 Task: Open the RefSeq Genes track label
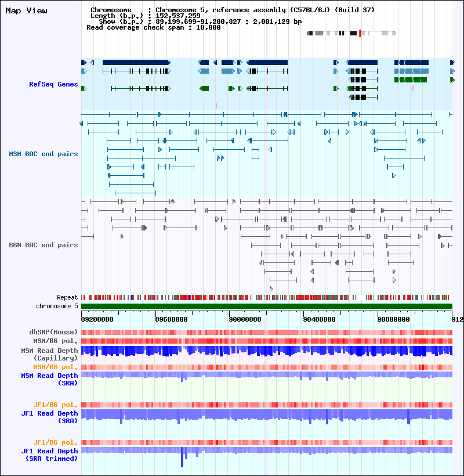pyautogui.click(x=53, y=84)
